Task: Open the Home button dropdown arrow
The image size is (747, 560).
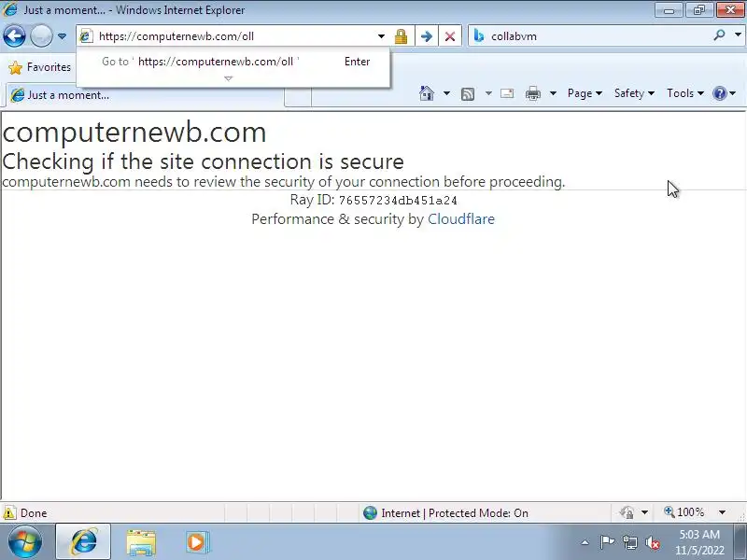Action: click(x=446, y=93)
